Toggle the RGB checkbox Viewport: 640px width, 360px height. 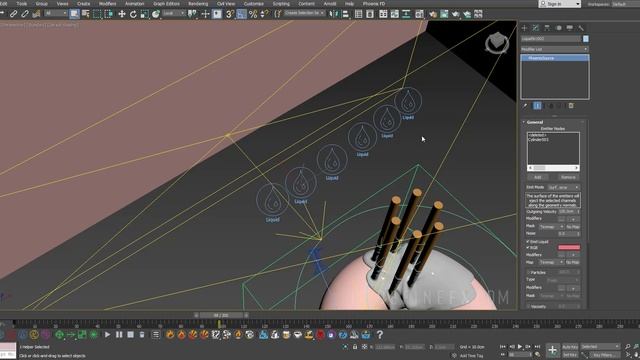tap(528, 247)
